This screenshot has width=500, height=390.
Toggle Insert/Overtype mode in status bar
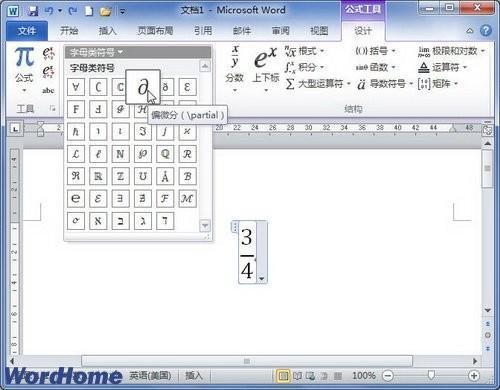click(x=194, y=376)
